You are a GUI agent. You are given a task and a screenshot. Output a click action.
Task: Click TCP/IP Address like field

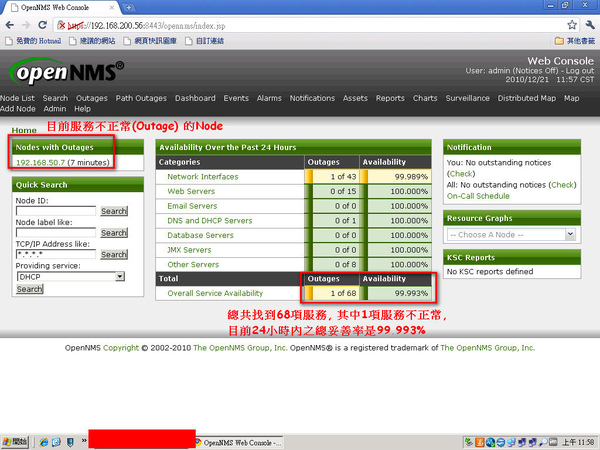click(56, 254)
